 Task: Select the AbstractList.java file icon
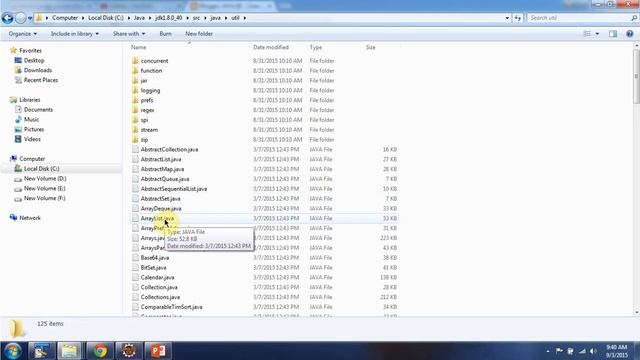pos(136,159)
